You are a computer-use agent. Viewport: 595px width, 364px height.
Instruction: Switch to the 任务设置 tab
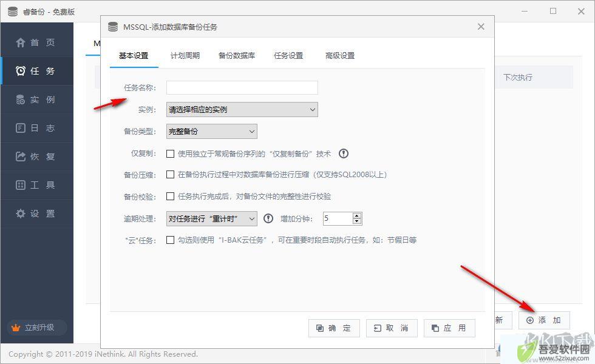click(x=288, y=56)
